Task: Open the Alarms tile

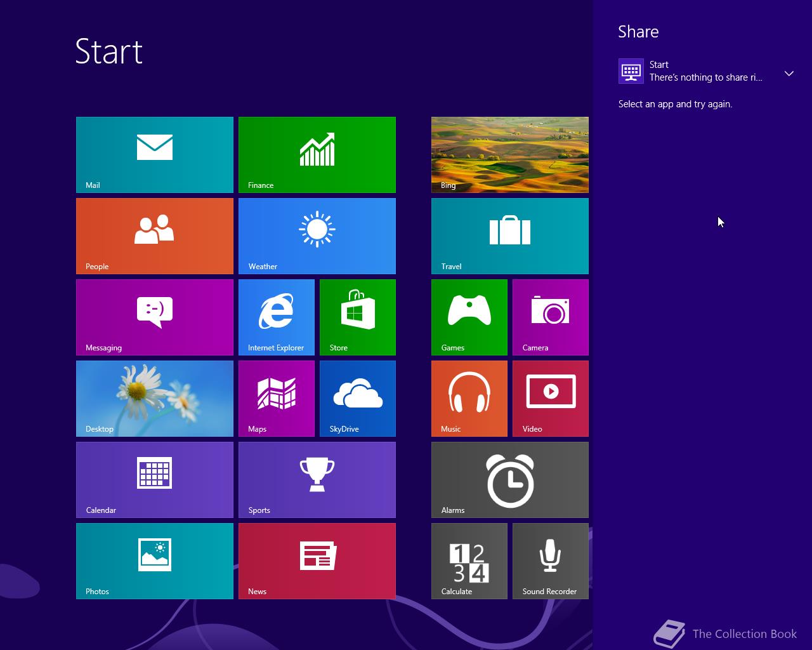Action: click(x=510, y=480)
